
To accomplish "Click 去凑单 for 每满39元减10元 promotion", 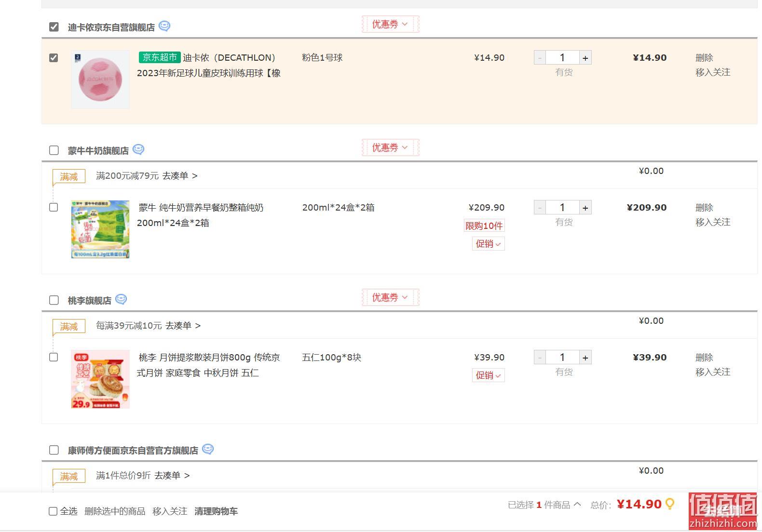I will [183, 326].
